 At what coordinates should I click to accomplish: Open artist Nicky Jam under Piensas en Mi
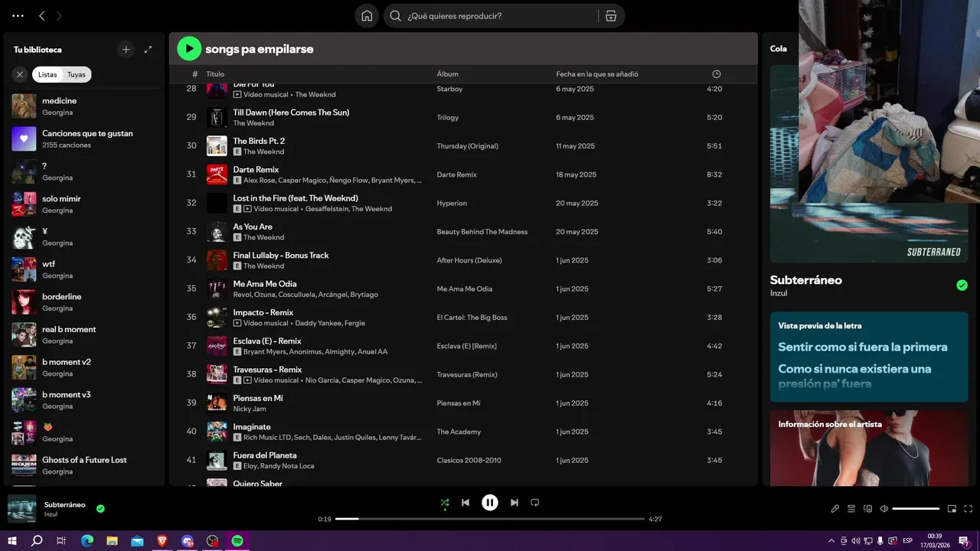click(250, 409)
